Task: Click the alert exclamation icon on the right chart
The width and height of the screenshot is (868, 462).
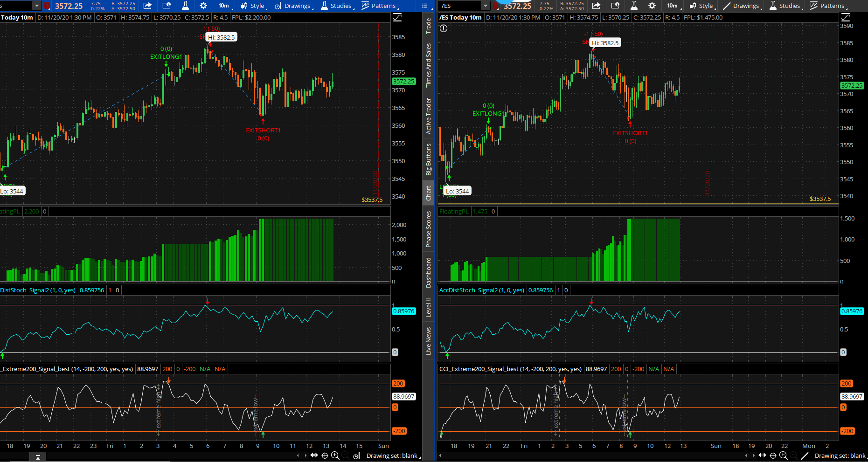Action: [x=444, y=28]
